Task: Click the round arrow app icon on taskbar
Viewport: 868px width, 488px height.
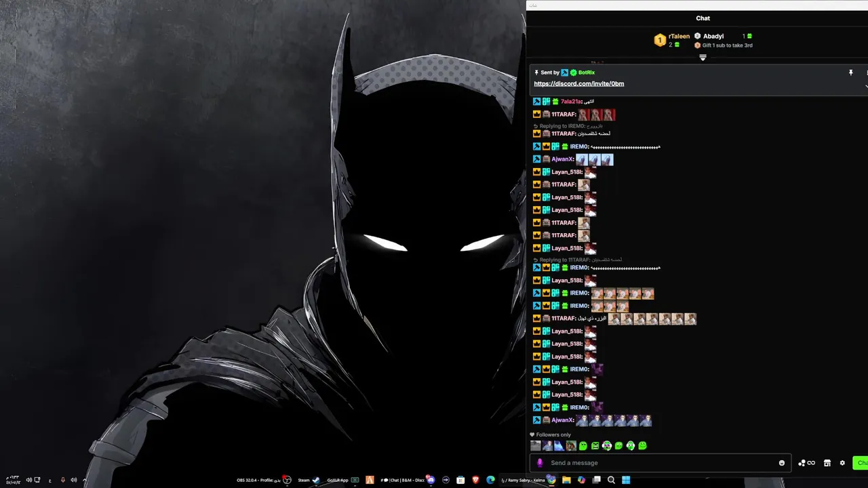Action: click(x=446, y=480)
